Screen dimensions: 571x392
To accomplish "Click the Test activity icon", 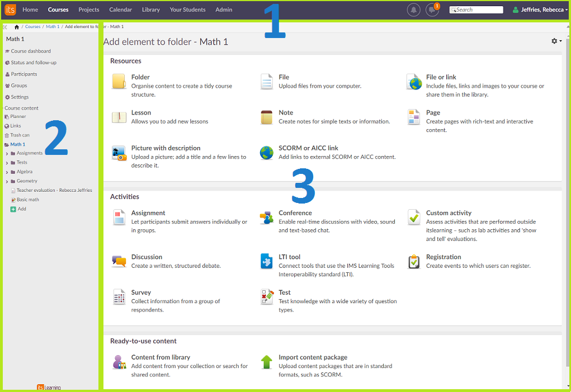I will pos(267,296).
